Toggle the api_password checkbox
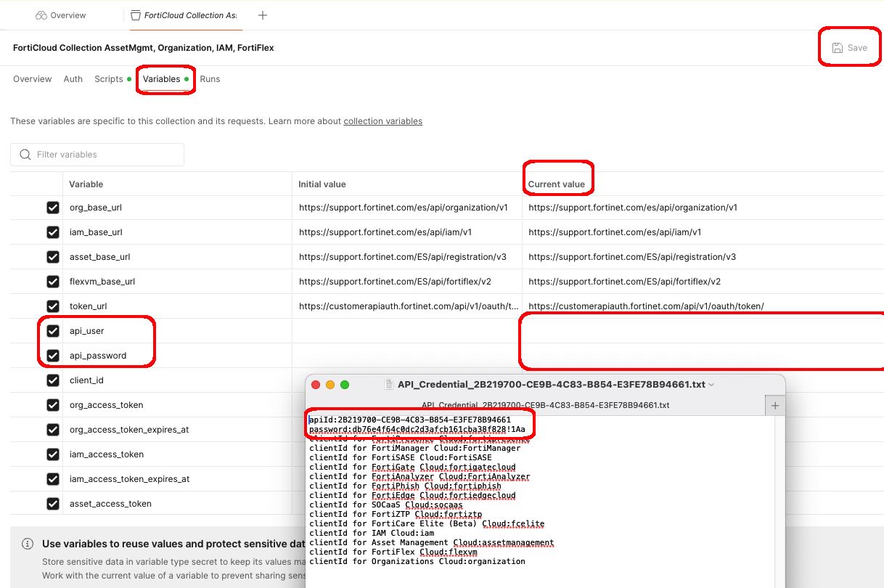 pos(53,356)
